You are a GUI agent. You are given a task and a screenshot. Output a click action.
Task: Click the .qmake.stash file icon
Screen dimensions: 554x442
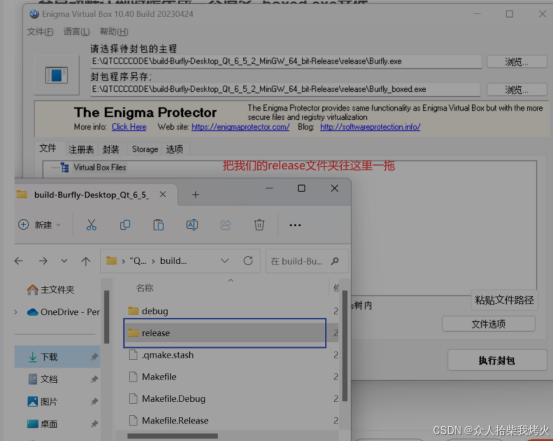[133, 355]
